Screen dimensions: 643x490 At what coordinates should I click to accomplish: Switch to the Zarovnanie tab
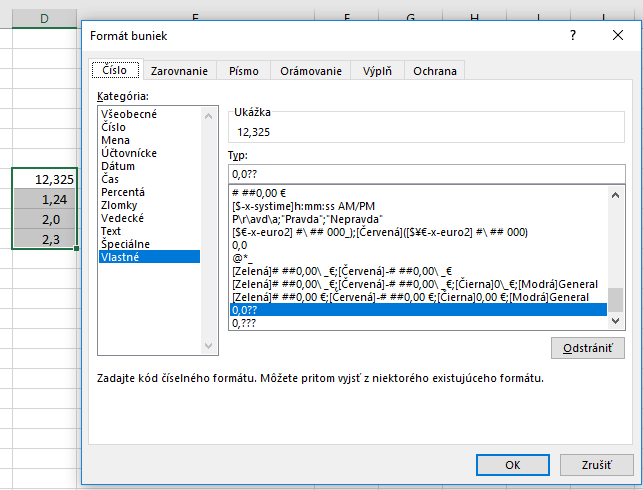click(179, 71)
